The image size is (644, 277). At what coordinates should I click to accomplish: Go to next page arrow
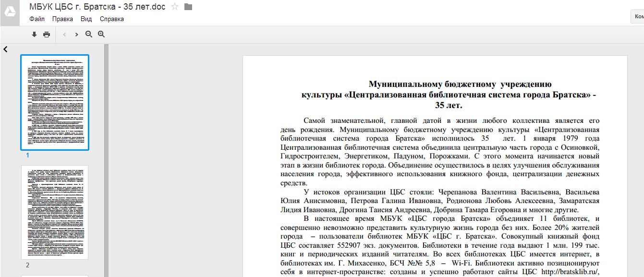[x=76, y=34]
